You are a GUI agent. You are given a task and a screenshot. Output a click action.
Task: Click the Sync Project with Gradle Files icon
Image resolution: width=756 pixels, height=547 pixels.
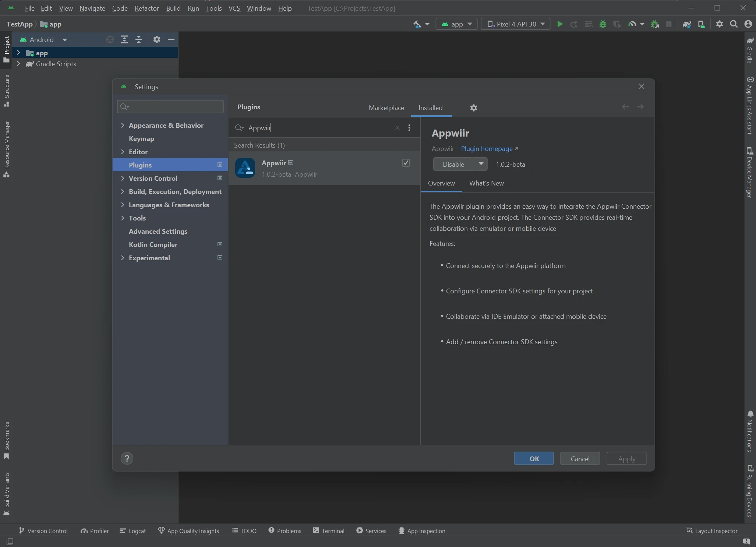click(687, 24)
